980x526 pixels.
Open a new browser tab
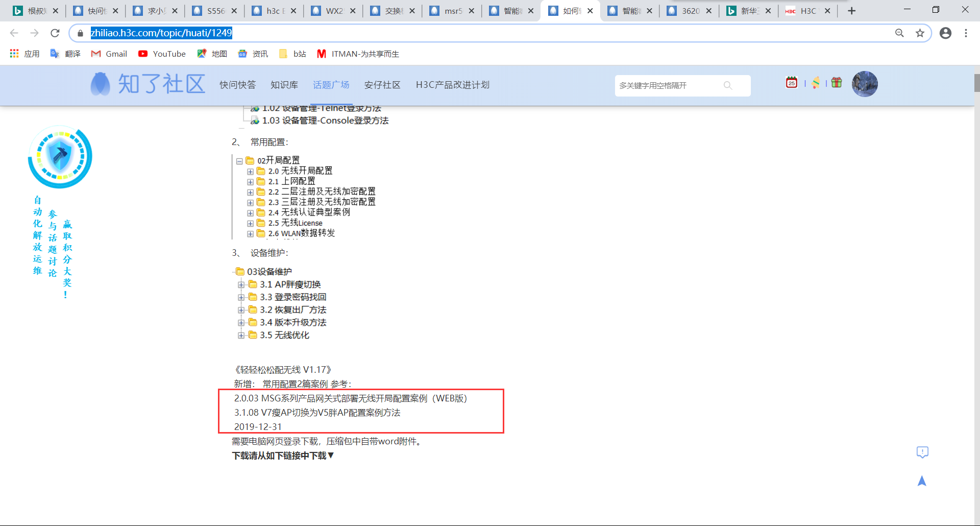pyautogui.click(x=851, y=11)
